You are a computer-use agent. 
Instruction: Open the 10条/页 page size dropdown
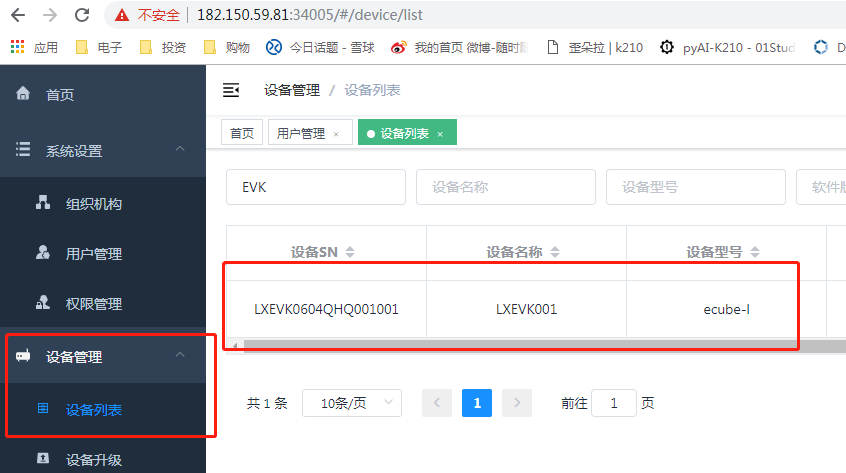point(352,403)
